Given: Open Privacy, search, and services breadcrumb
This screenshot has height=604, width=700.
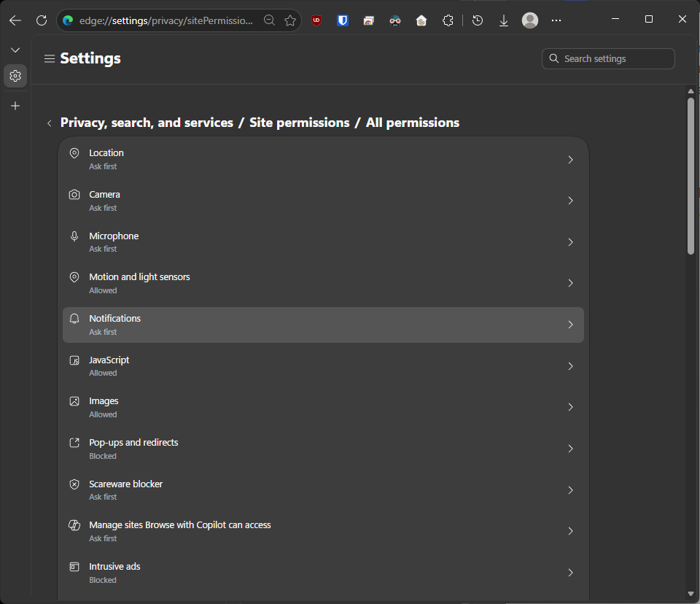Looking at the screenshot, I should pos(147,123).
